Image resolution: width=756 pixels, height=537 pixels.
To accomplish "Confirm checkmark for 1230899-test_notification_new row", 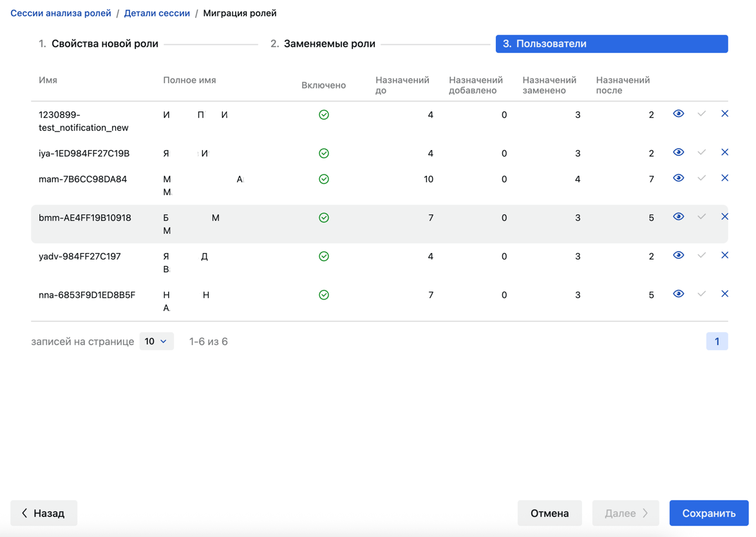I will [701, 114].
